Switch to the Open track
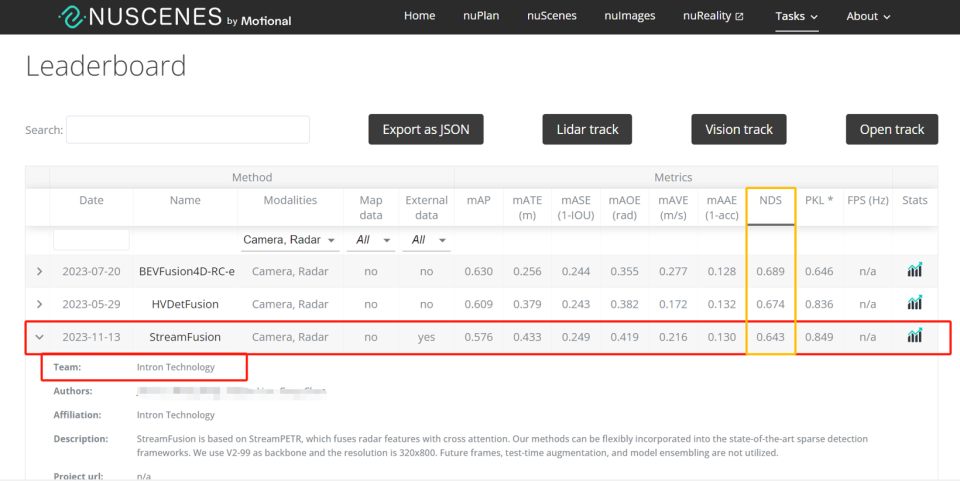The image size is (960, 481). pos(891,129)
